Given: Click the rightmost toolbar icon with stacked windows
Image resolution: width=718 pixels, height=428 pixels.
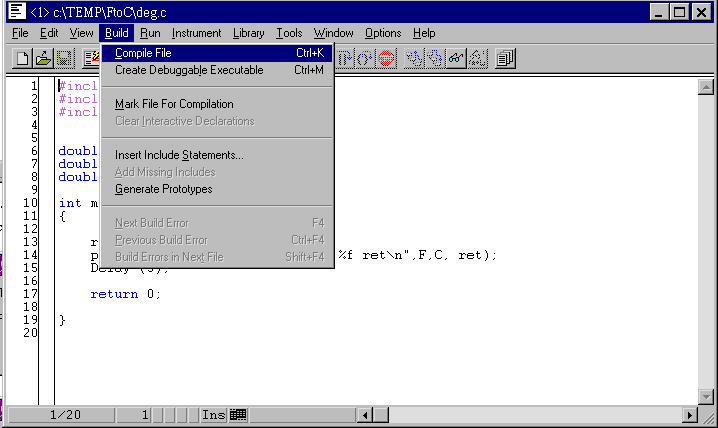Looking at the screenshot, I should [505, 59].
